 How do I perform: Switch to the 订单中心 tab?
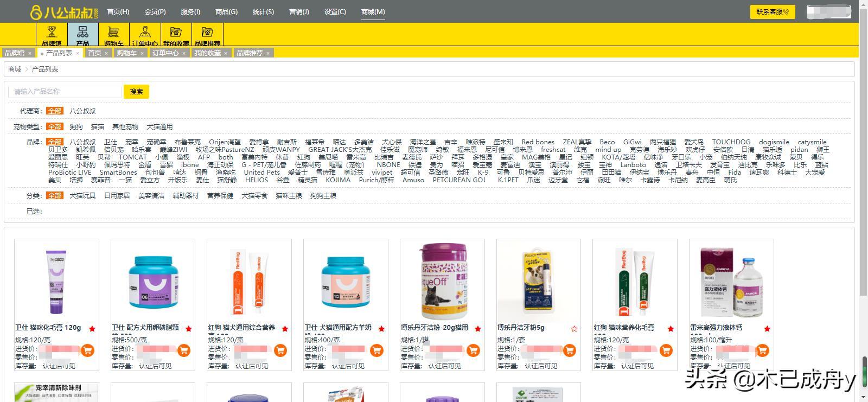[165, 53]
